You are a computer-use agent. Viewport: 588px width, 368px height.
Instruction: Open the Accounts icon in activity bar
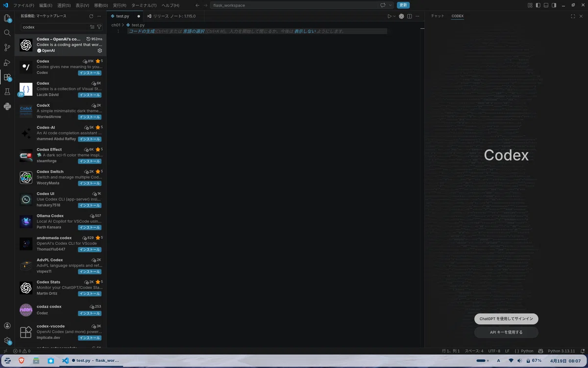7,326
